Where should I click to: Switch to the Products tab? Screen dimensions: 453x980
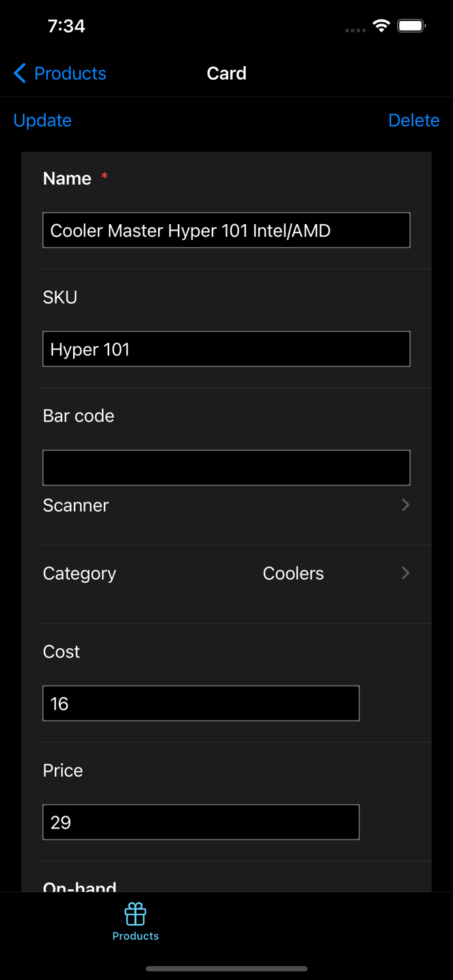click(x=135, y=921)
